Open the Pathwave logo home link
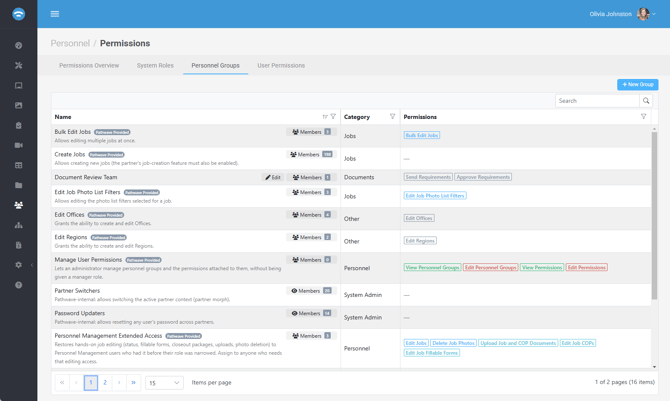The width and height of the screenshot is (670, 401). (18, 14)
